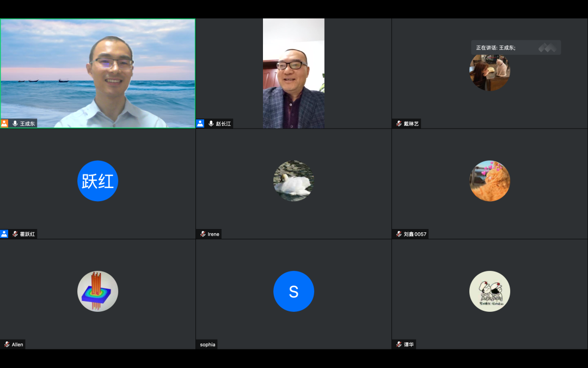Click the muted mic icon beside 戴琳艺

coord(399,124)
